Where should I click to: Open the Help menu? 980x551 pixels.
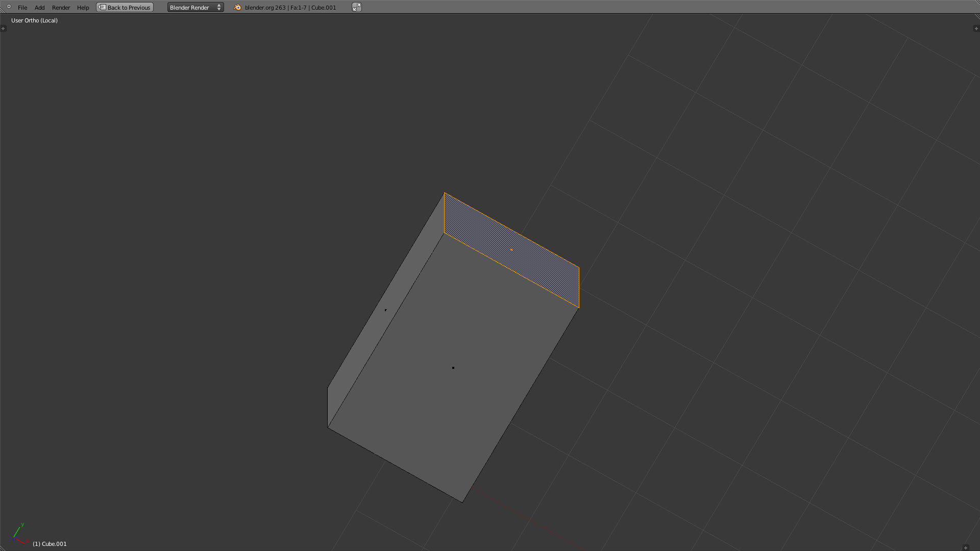coord(83,7)
